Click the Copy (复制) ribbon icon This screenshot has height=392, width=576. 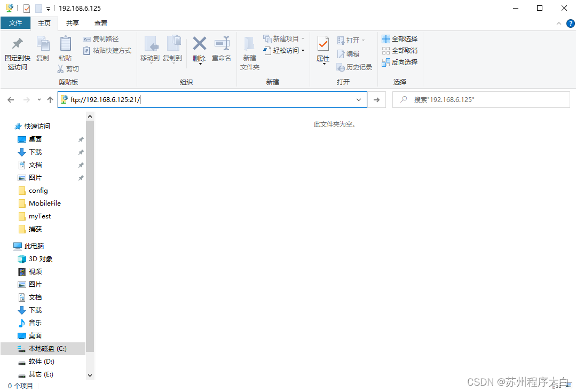point(43,44)
